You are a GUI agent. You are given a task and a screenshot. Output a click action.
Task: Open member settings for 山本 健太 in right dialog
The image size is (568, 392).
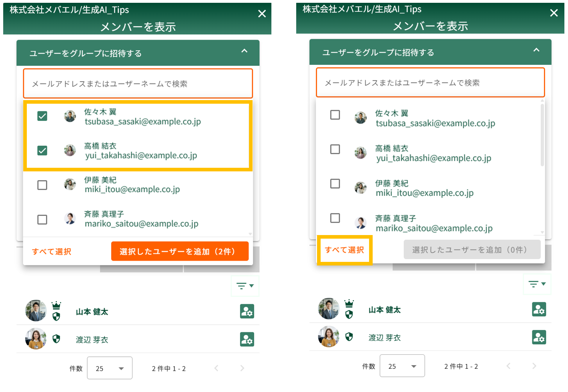point(539,309)
